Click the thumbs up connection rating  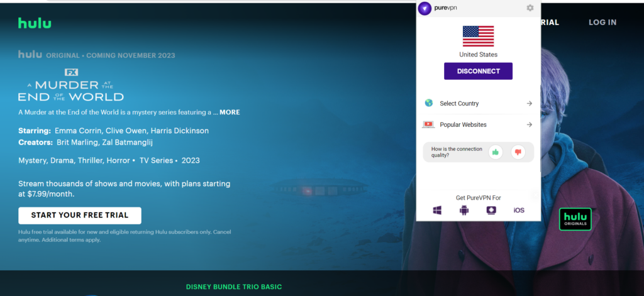pos(496,151)
